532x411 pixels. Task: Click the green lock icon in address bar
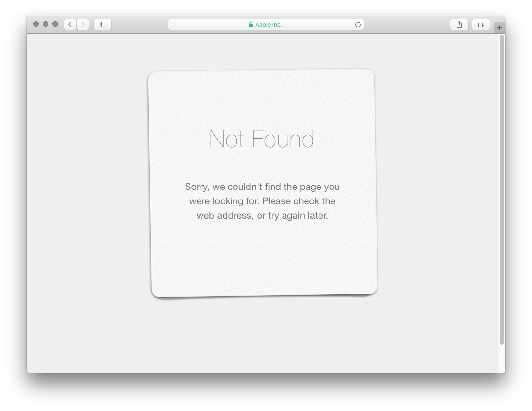pos(251,25)
